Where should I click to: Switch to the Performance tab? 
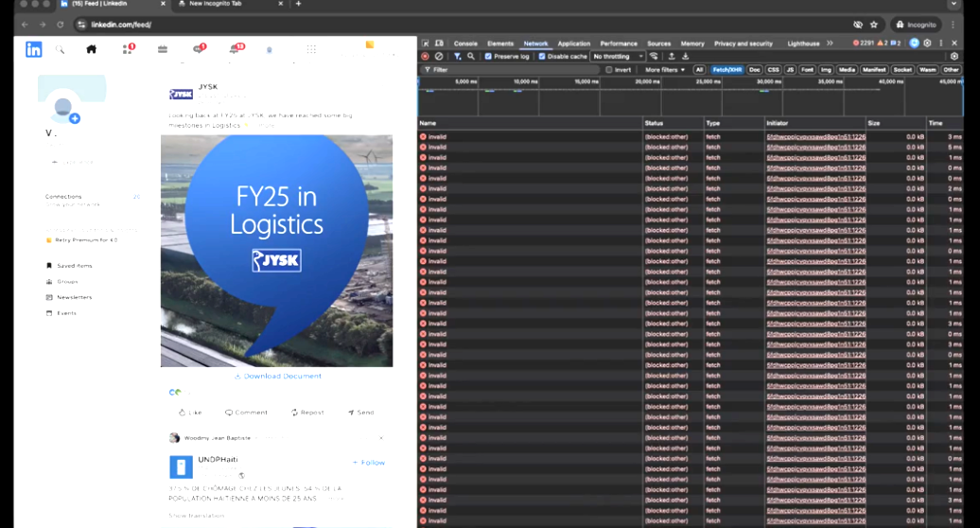tap(619, 44)
